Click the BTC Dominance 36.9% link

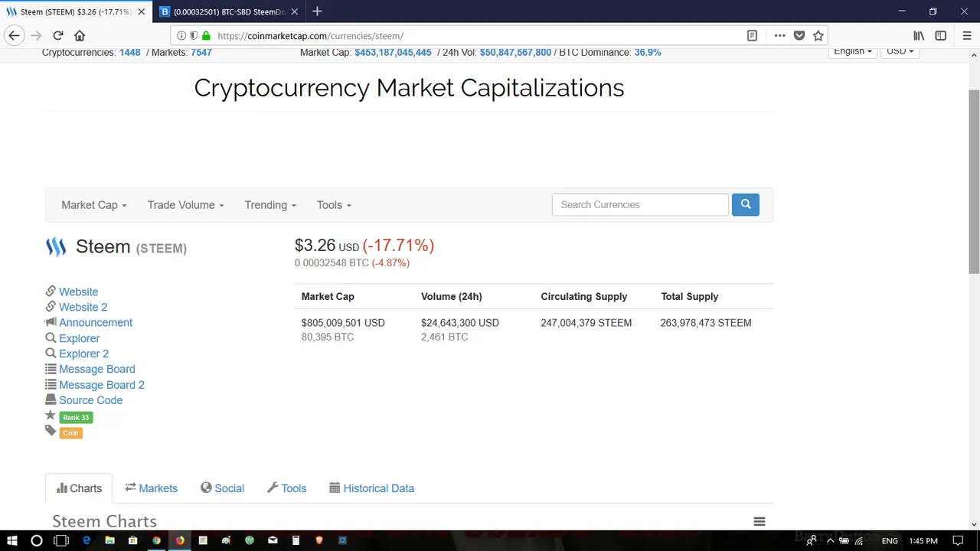coord(648,52)
